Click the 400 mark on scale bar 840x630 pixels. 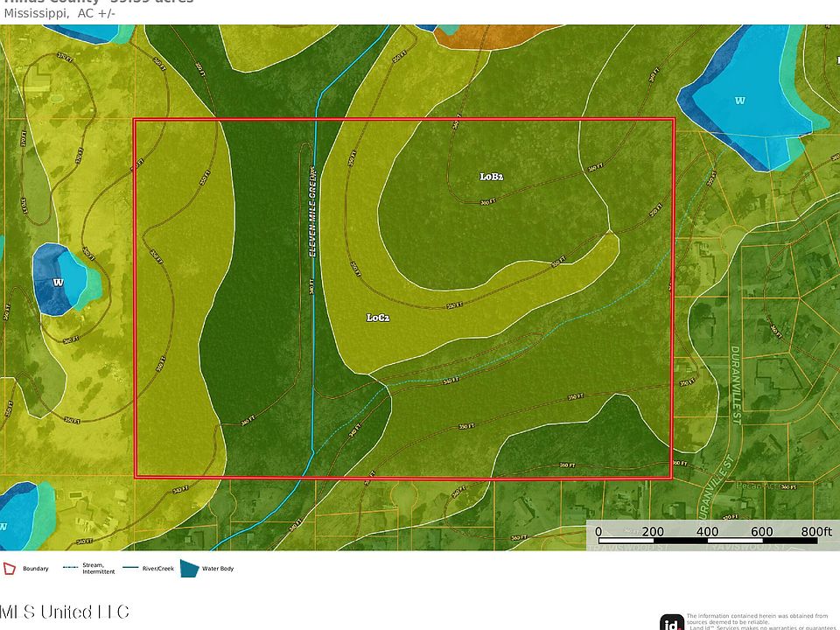pos(706,531)
